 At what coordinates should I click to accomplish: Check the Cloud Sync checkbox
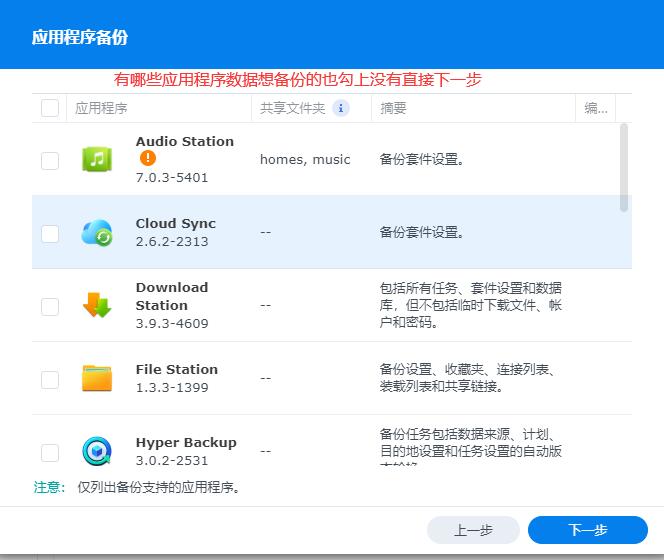tap(50, 233)
